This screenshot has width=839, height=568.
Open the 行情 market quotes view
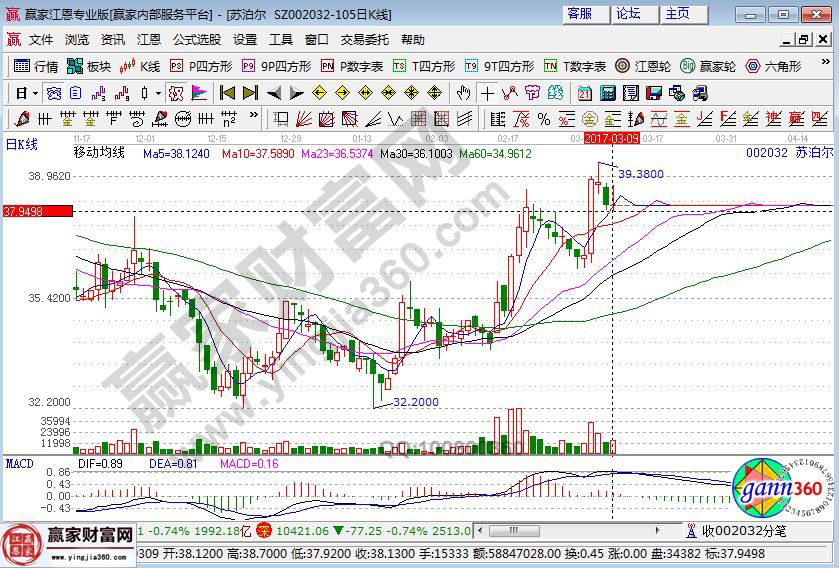point(36,66)
